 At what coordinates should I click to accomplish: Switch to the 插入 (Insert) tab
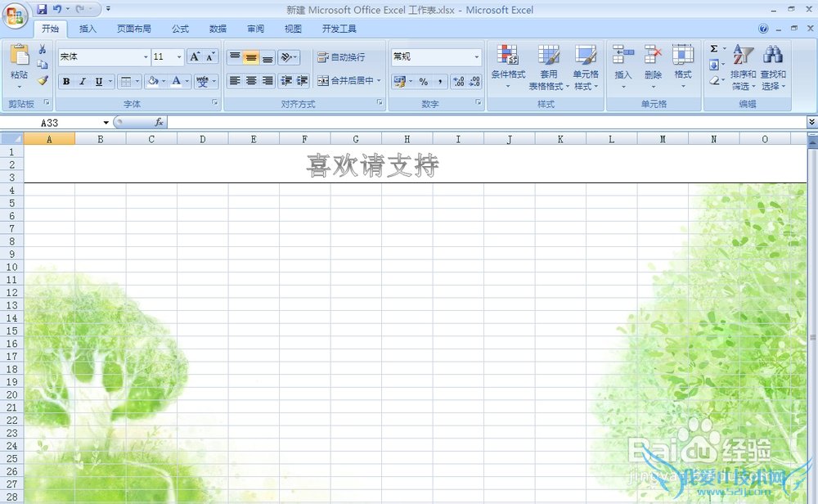[x=88, y=29]
